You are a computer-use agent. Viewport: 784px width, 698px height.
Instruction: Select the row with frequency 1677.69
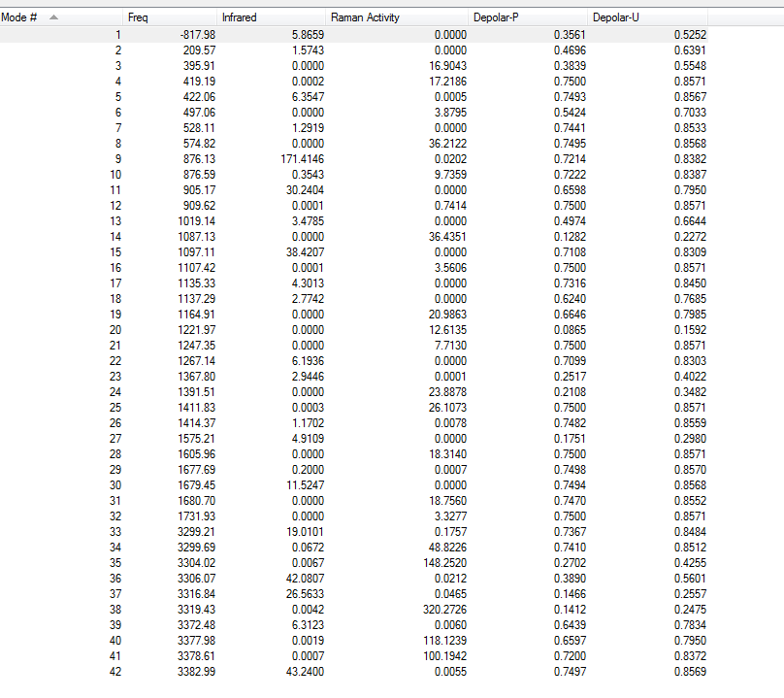(x=353, y=469)
